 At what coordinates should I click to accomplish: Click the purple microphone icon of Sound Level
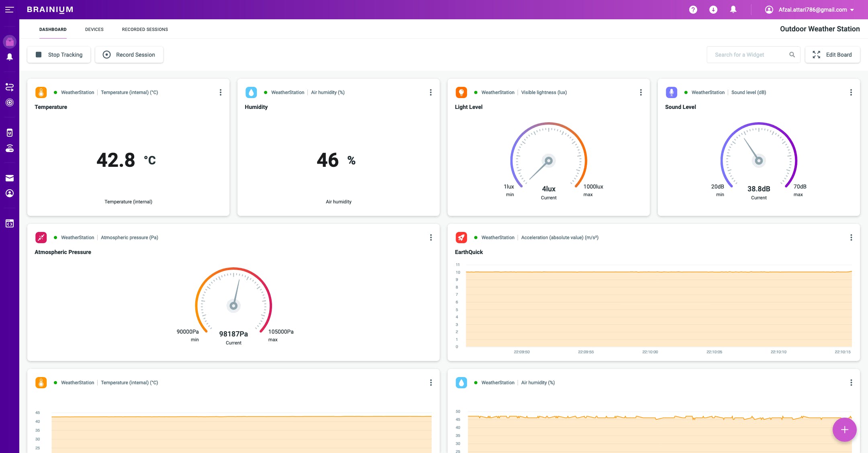tap(671, 92)
